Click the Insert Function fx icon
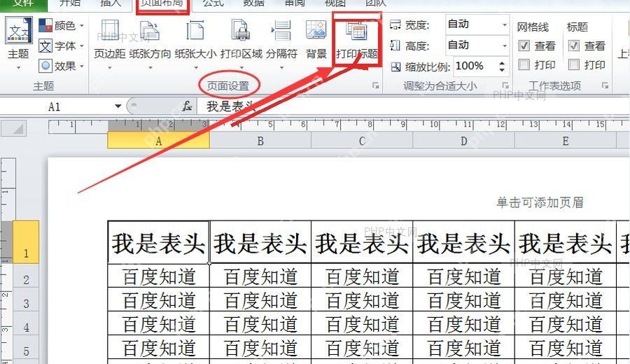The width and height of the screenshot is (630, 364). [187, 106]
